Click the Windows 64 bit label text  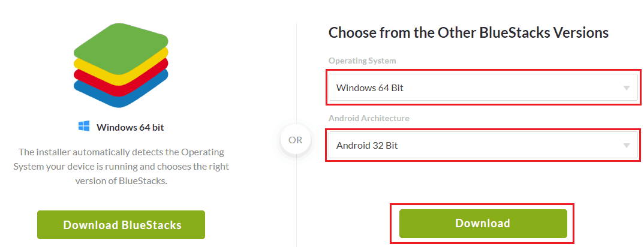[130, 127]
